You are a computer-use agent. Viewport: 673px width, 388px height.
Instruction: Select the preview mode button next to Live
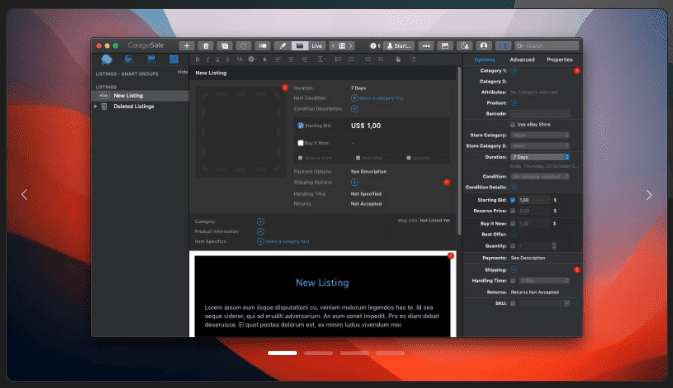coord(300,46)
